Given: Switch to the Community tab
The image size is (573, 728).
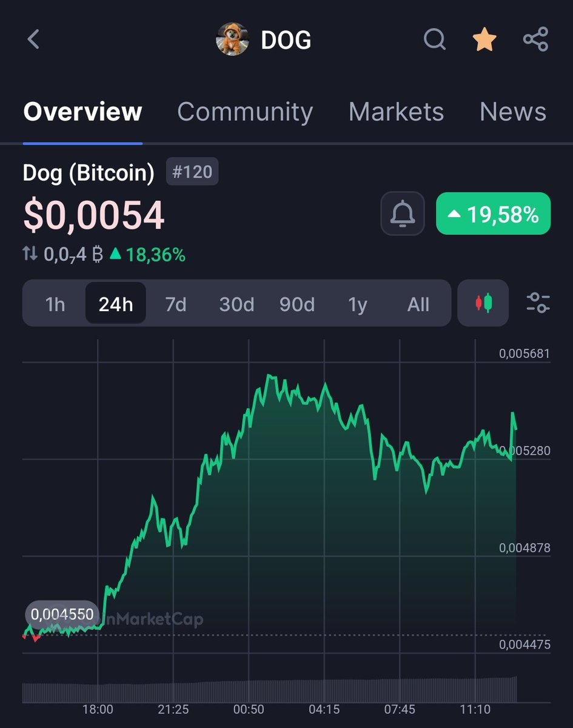Looking at the screenshot, I should [x=245, y=112].
